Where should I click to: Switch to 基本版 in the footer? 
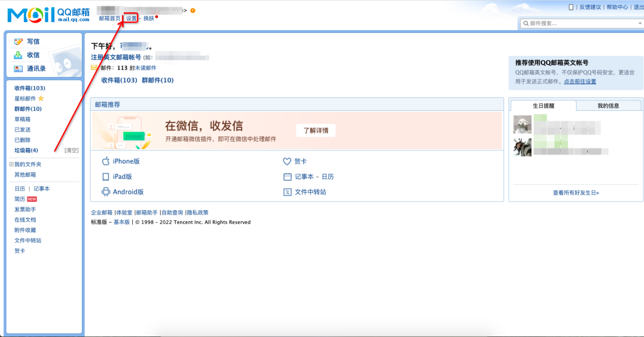(x=122, y=222)
